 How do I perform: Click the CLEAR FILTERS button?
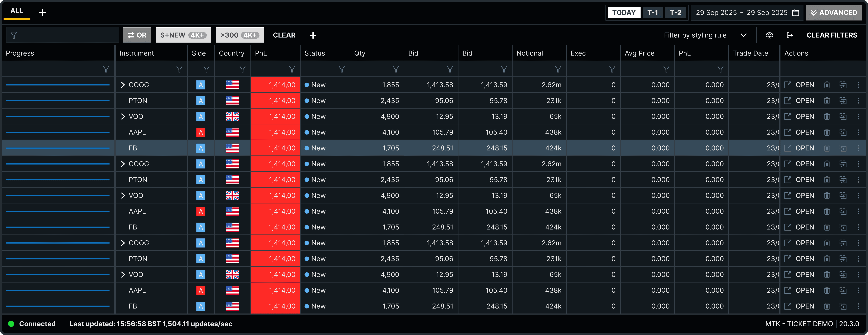click(x=832, y=35)
